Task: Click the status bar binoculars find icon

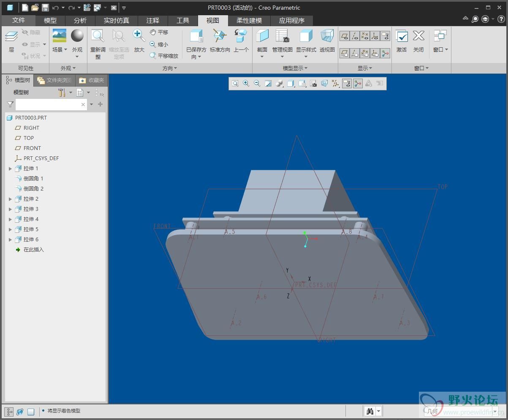Action: 370,411
